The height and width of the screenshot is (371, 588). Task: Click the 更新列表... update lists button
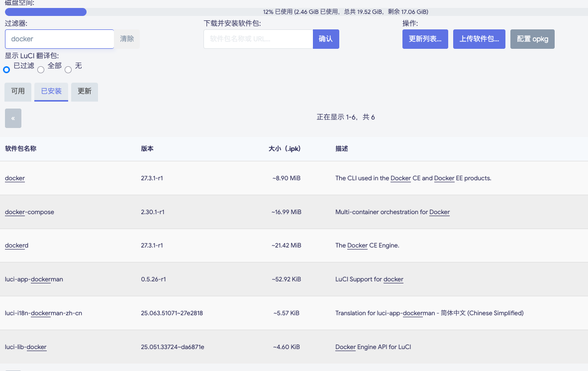pos(425,39)
